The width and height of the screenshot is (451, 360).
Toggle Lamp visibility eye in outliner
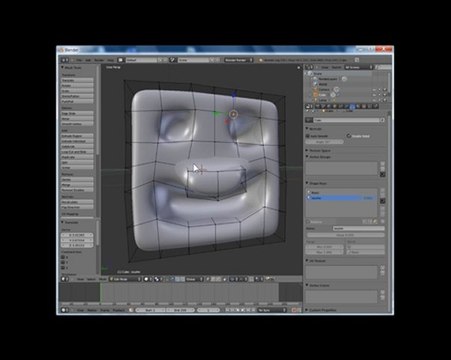click(374, 100)
